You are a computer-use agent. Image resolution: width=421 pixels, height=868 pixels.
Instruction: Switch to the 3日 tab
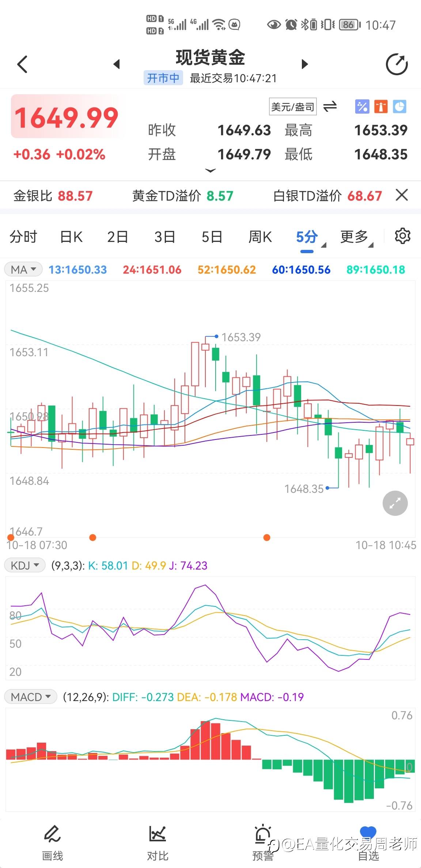tap(165, 237)
